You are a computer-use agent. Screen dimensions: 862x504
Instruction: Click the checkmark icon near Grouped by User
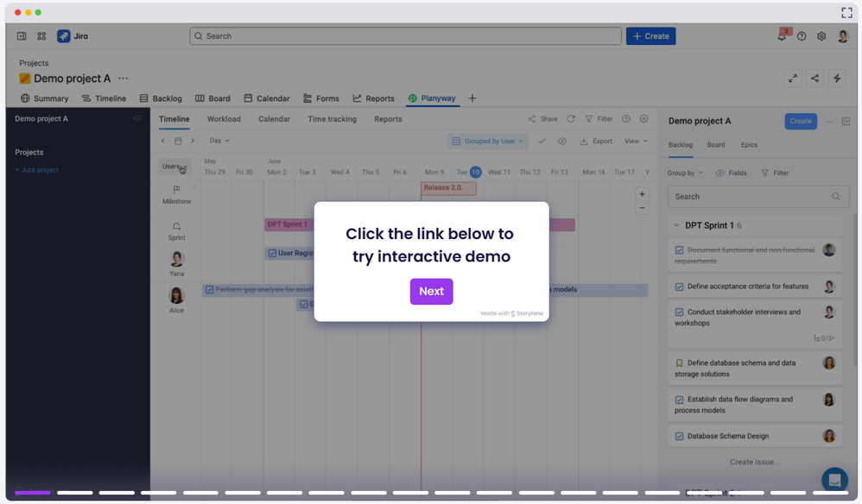pos(542,141)
